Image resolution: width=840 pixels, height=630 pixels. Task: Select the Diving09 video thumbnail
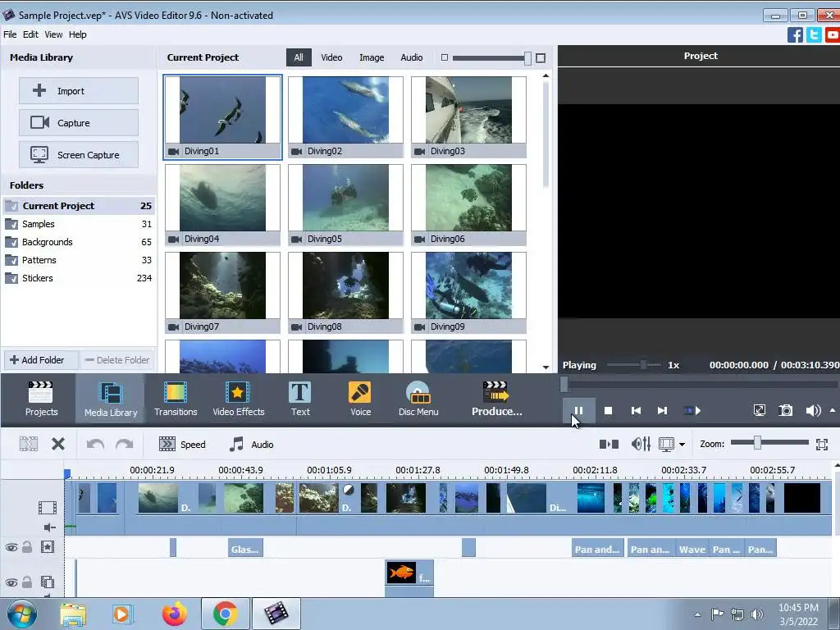coord(468,292)
